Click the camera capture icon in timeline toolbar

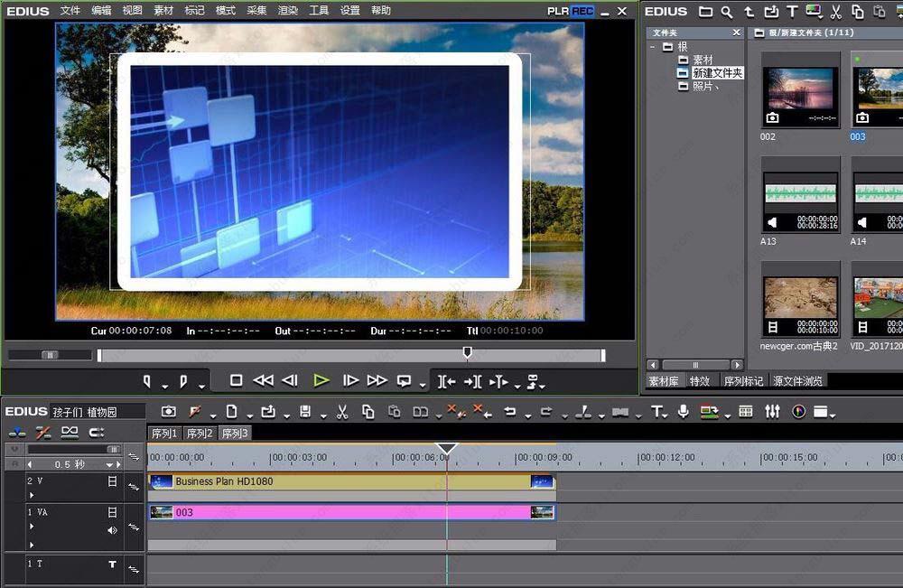coord(169,411)
